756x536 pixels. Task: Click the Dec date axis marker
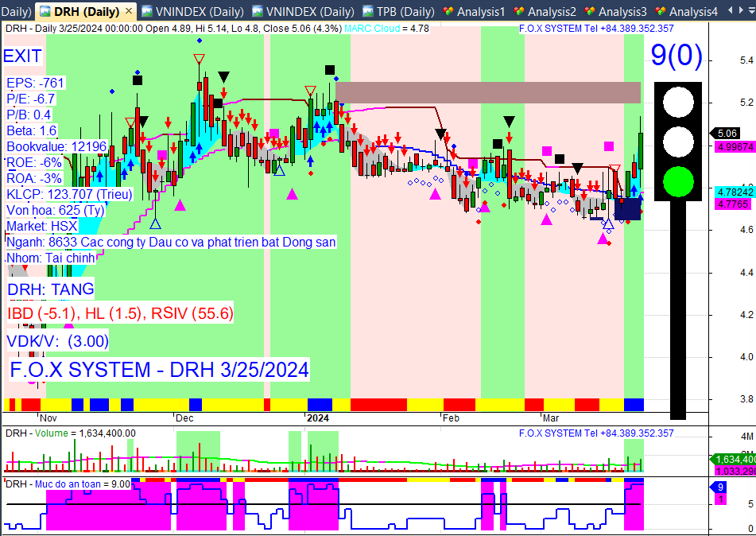click(184, 418)
